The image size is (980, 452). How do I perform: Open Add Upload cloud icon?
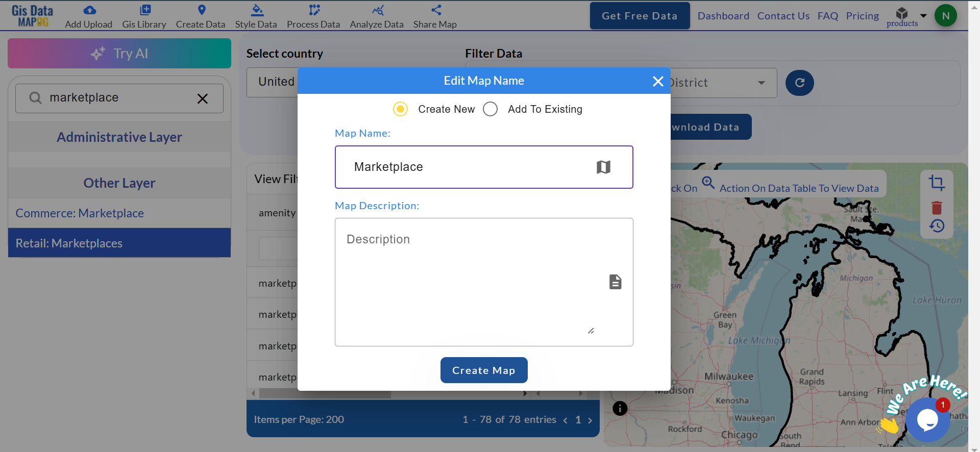(89, 10)
